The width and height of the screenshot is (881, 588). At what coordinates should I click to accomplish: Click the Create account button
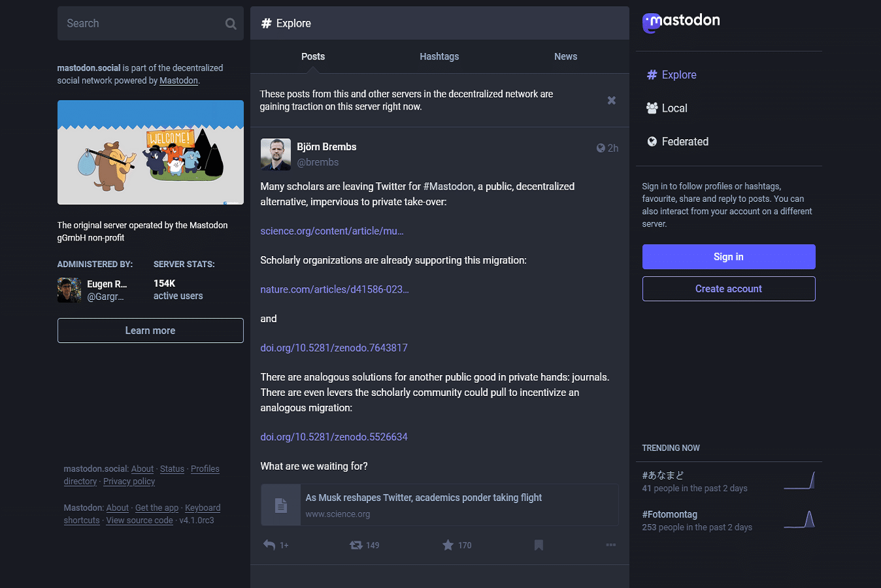729,289
